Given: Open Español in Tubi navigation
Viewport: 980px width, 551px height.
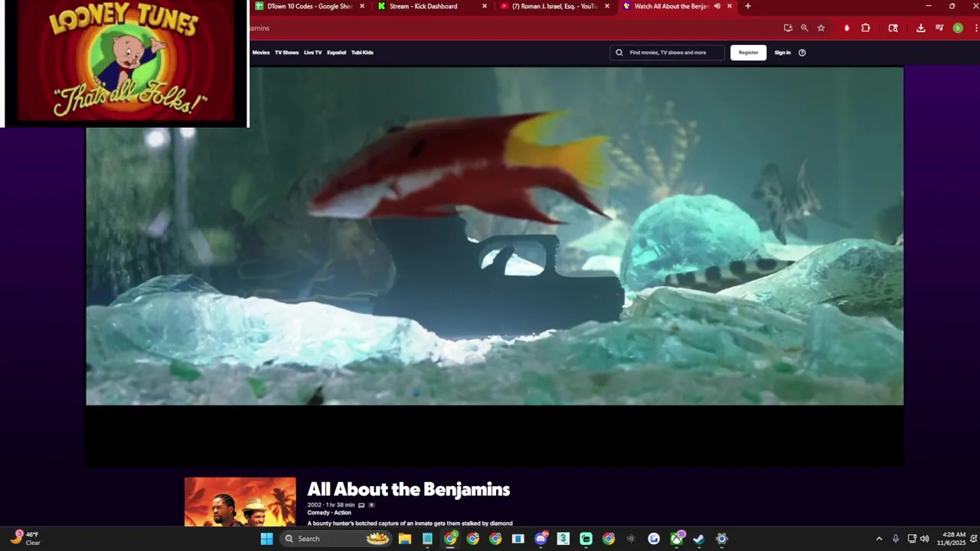Looking at the screenshot, I should pos(336,53).
